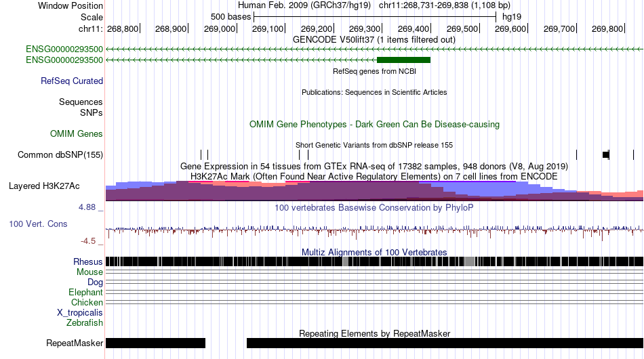Click 100 vertebrates Basewise Conservation by PhyloP
The height and width of the screenshot is (359, 644).
coord(374,207)
